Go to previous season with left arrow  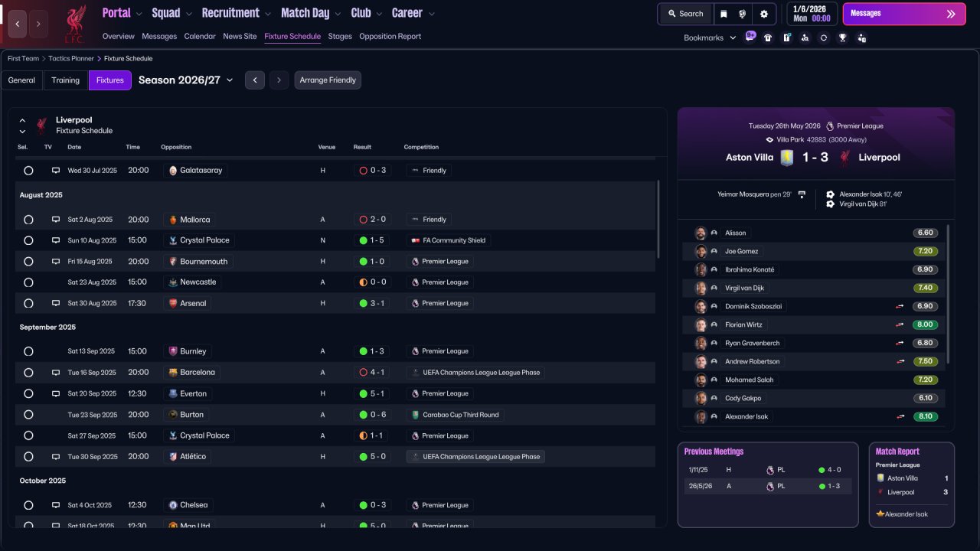click(x=255, y=80)
